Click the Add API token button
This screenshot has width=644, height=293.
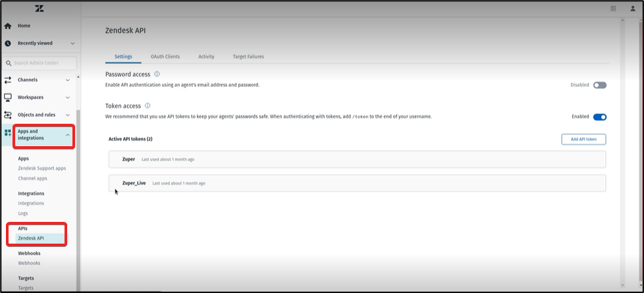(x=583, y=140)
